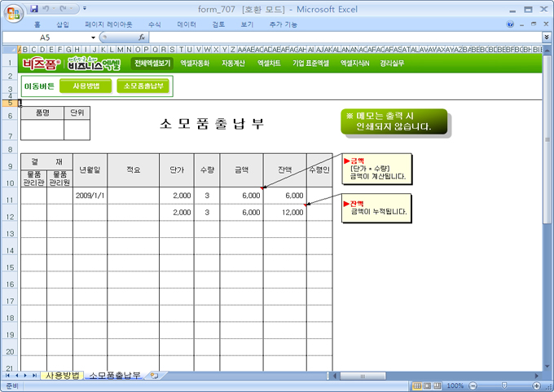Click the 금액 comment note box
Image resolution: width=554 pixels, height=392 pixels.
click(x=376, y=169)
